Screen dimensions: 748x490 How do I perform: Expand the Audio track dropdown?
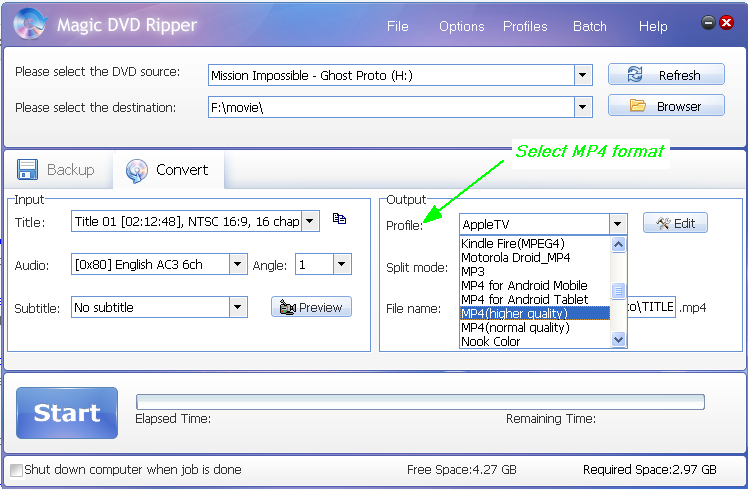tap(238, 264)
